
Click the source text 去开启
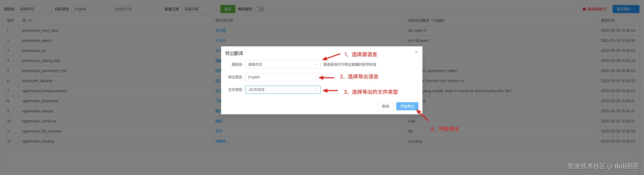click(x=220, y=30)
